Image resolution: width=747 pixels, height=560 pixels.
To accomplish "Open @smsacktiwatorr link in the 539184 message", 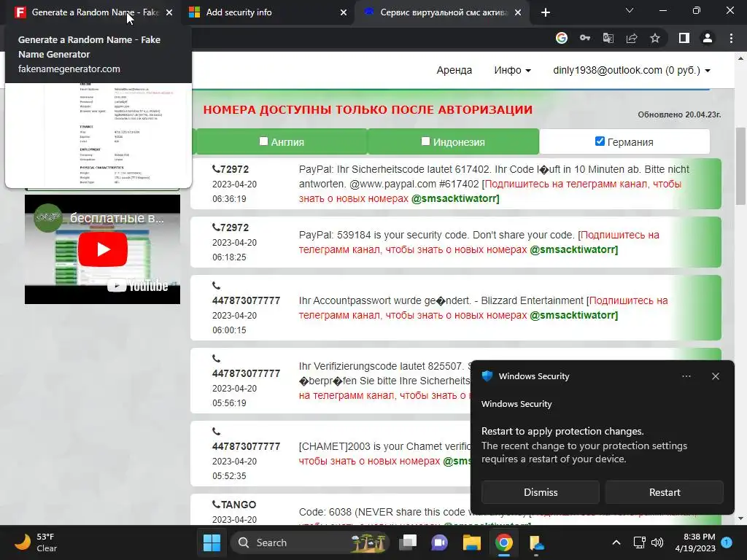I will point(573,249).
